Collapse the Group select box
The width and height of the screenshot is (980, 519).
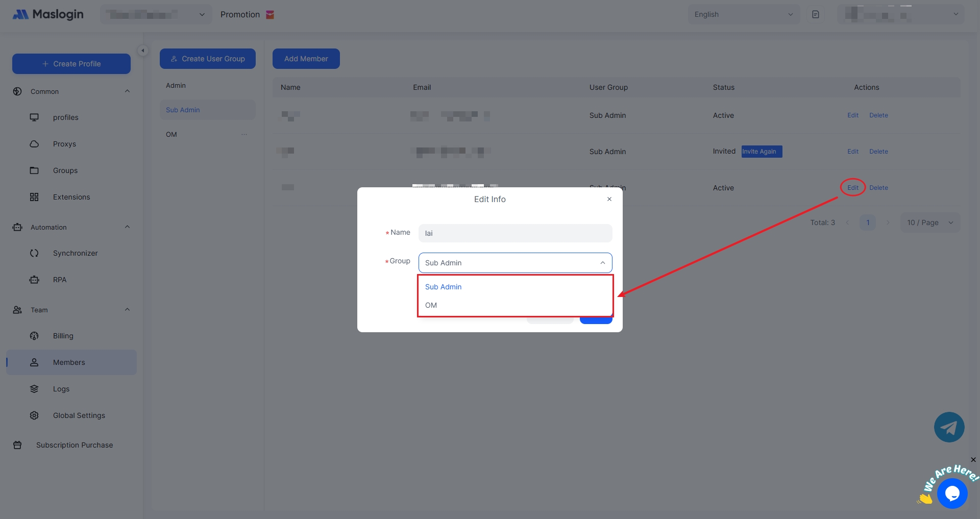(602, 263)
